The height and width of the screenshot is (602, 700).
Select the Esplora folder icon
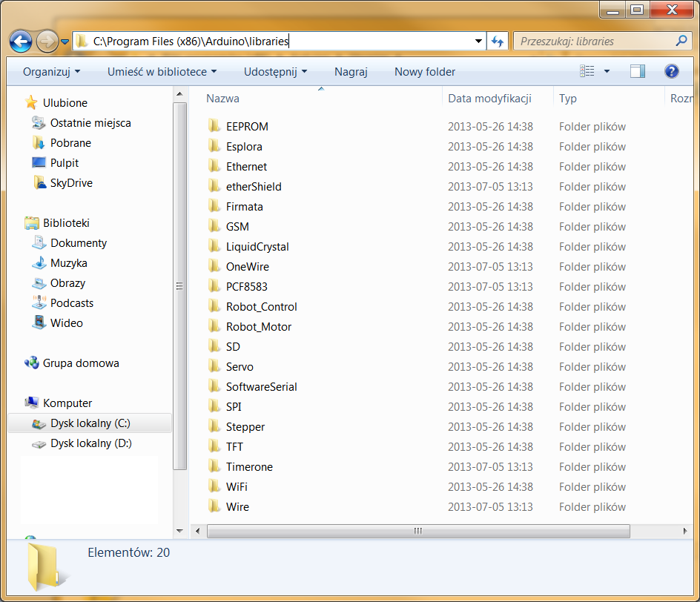pyautogui.click(x=214, y=146)
